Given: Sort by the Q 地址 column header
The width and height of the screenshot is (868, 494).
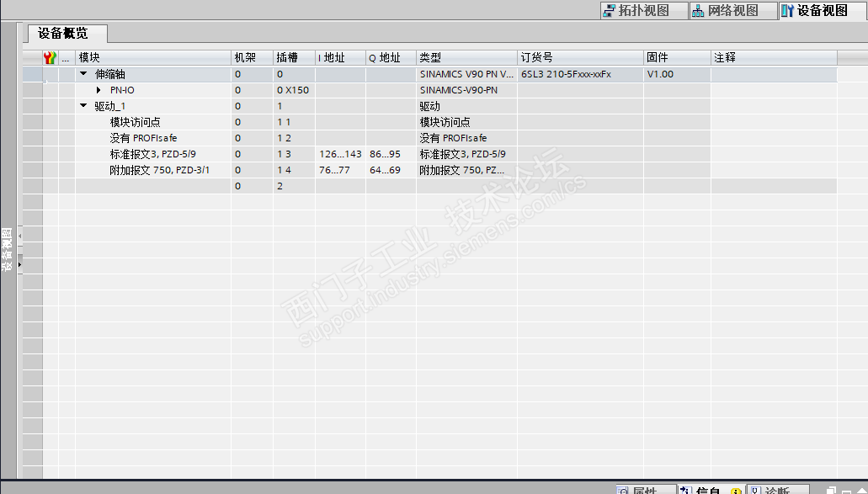Looking at the screenshot, I should click(x=391, y=57).
